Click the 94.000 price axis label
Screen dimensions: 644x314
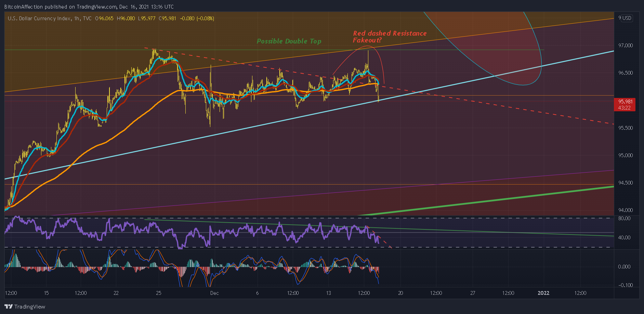pos(626,210)
